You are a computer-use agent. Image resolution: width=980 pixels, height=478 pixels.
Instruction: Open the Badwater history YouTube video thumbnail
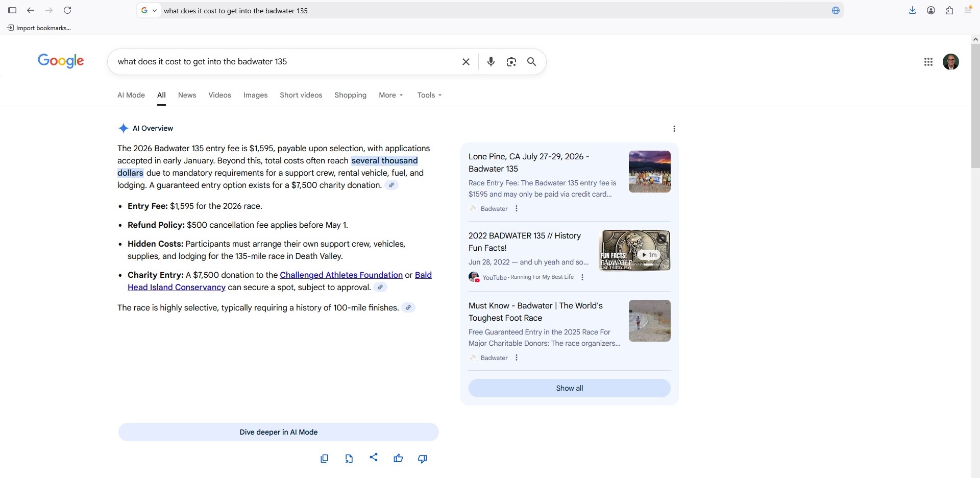634,250
